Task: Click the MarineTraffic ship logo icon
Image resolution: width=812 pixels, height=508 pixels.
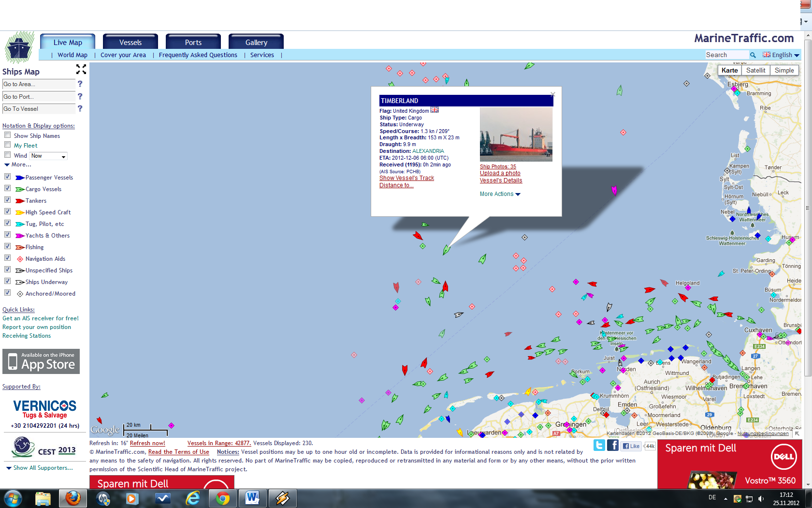Action: (19, 47)
